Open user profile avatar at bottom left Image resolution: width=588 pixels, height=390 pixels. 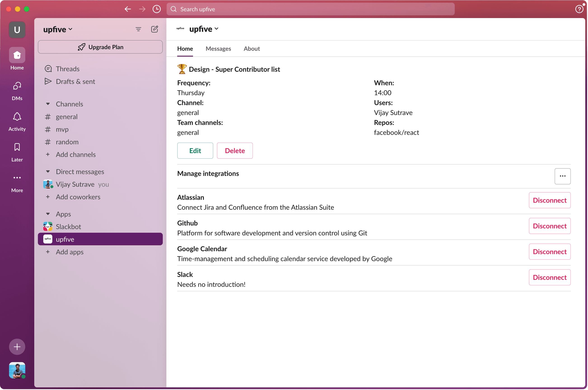click(17, 370)
